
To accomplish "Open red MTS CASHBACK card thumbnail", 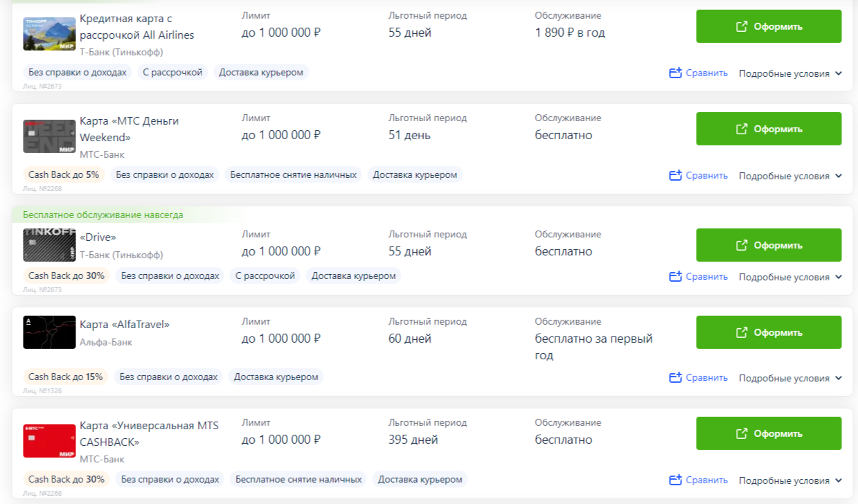I will tap(49, 441).
